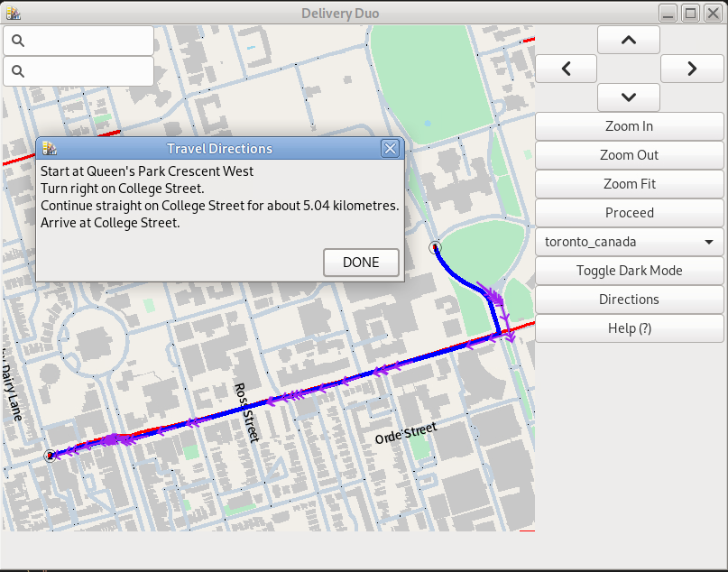Zoom out of the map
728x572 pixels.
click(629, 155)
